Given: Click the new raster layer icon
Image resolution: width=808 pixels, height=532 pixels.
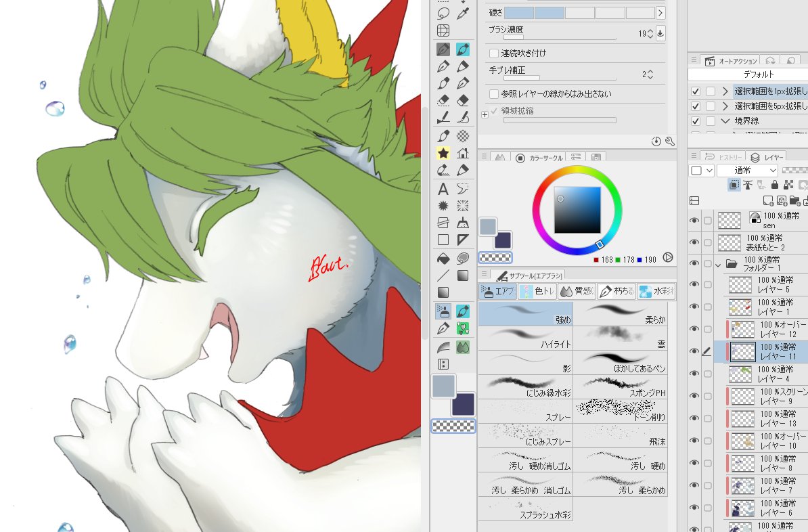Looking at the screenshot, I should pyautogui.click(x=768, y=200).
